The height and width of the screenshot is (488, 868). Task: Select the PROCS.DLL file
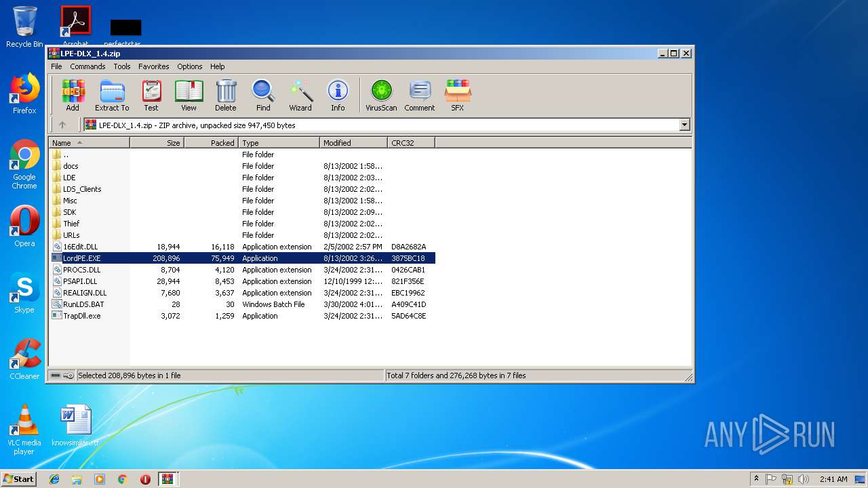point(243,270)
